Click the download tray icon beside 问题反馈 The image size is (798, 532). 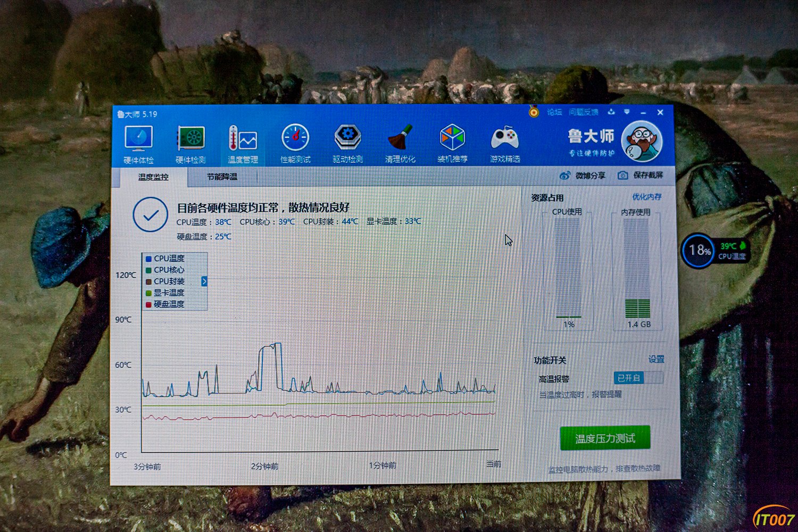(611, 112)
